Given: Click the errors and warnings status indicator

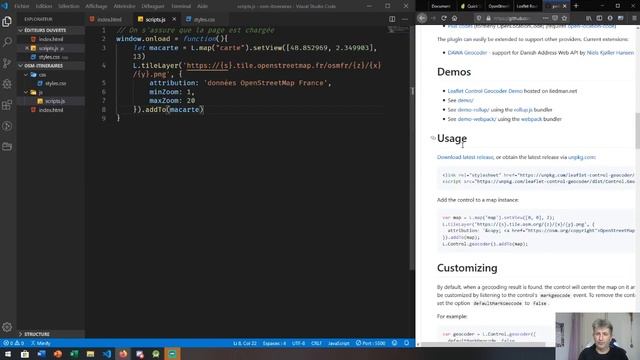Looking at the screenshot, I should (13, 343).
